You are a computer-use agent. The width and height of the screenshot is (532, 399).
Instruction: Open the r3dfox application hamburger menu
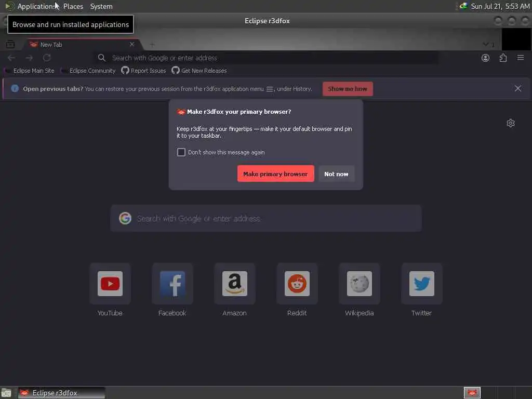pyautogui.click(x=520, y=58)
